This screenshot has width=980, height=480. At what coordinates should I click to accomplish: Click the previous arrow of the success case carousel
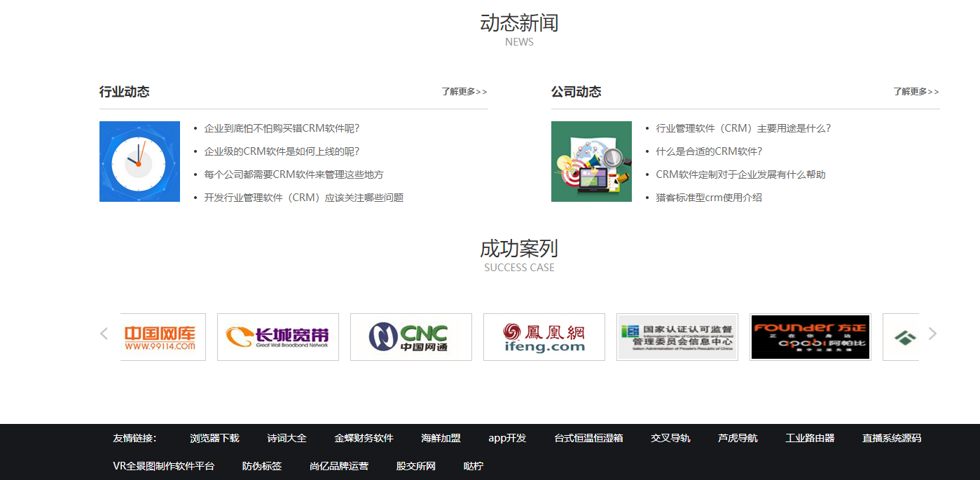104,334
